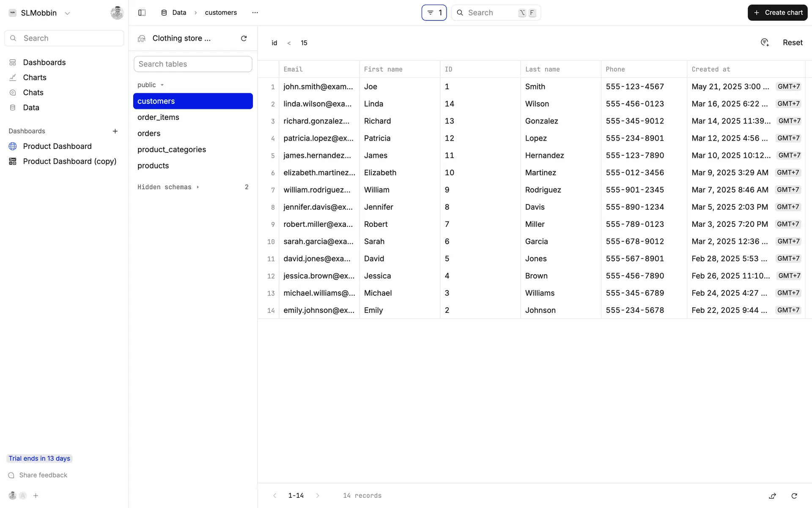This screenshot has height=508, width=812.
Task: Add member using plus icon at bottom left
Action: pyautogui.click(x=36, y=496)
